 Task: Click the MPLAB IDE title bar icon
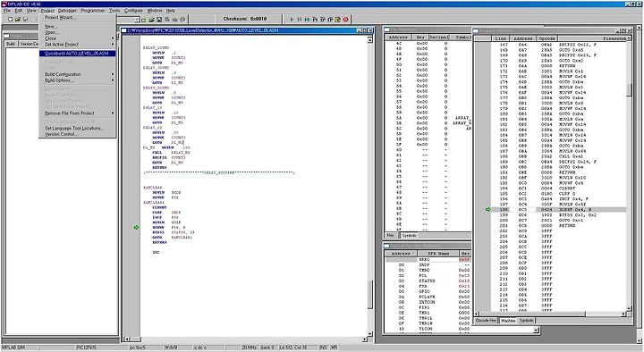click(x=4, y=4)
